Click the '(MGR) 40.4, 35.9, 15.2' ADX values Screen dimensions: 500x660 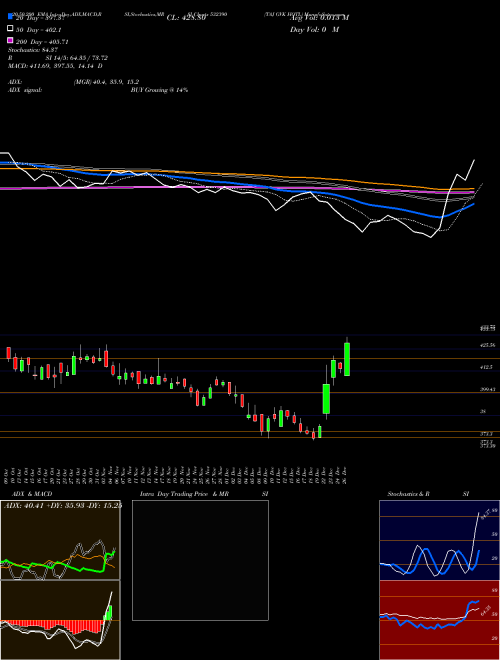click(x=106, y=82)
